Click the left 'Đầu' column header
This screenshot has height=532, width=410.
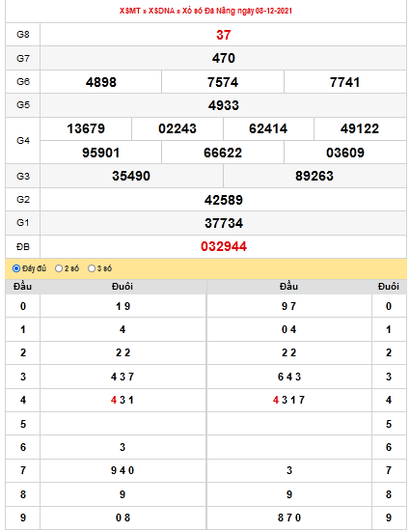point(23,287)
